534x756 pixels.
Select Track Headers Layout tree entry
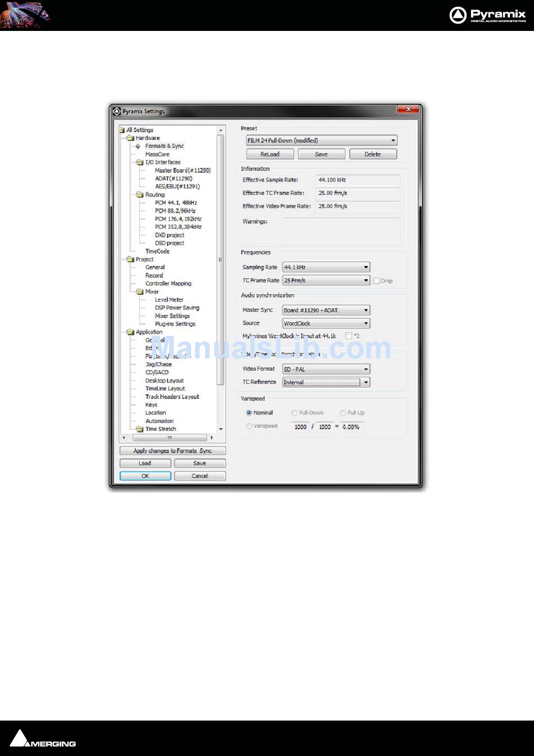pos(173,397)
